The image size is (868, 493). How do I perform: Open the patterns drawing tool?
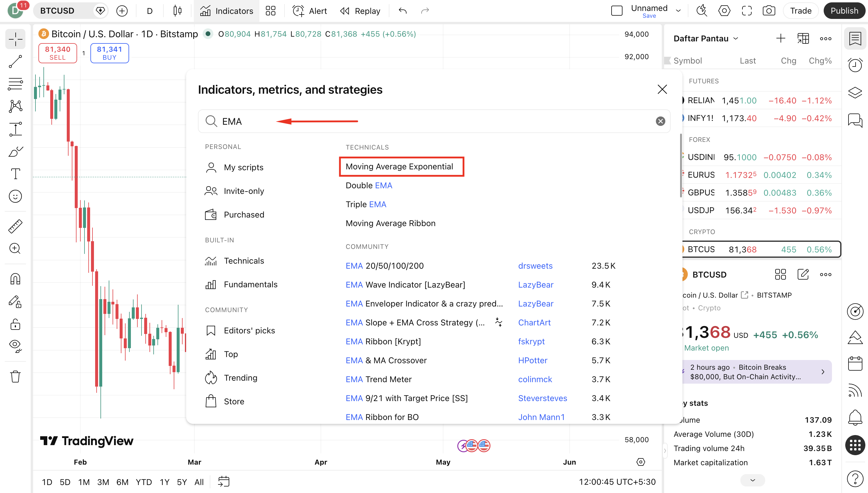pos(15,106)
